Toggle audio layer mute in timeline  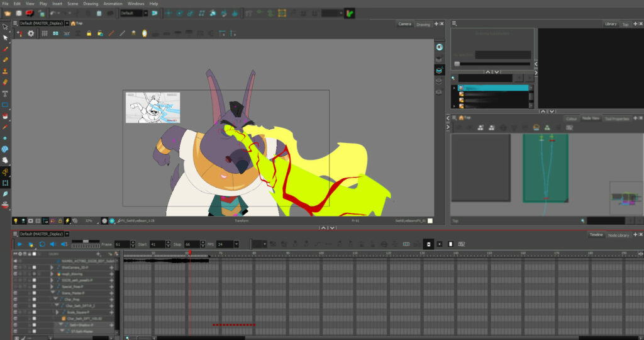tap(15, 261)
